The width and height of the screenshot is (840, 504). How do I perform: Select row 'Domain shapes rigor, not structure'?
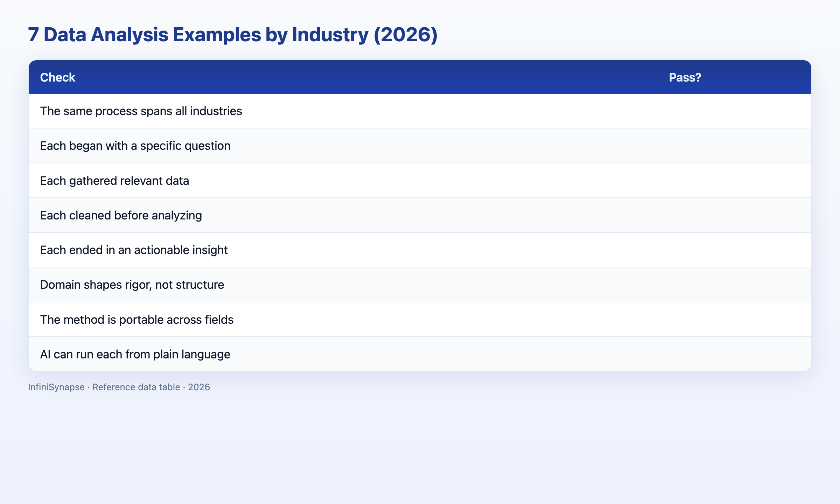click(420, 285)
